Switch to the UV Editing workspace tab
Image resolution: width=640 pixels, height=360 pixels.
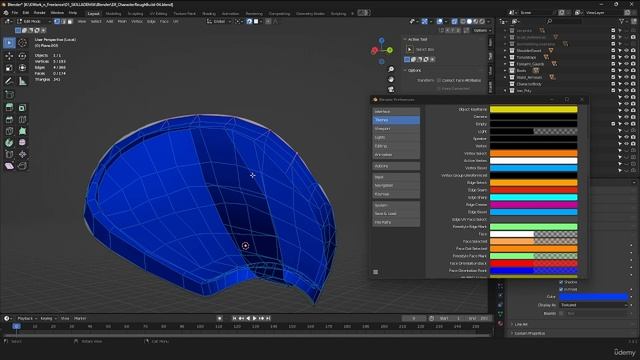[x=158, y=13]
